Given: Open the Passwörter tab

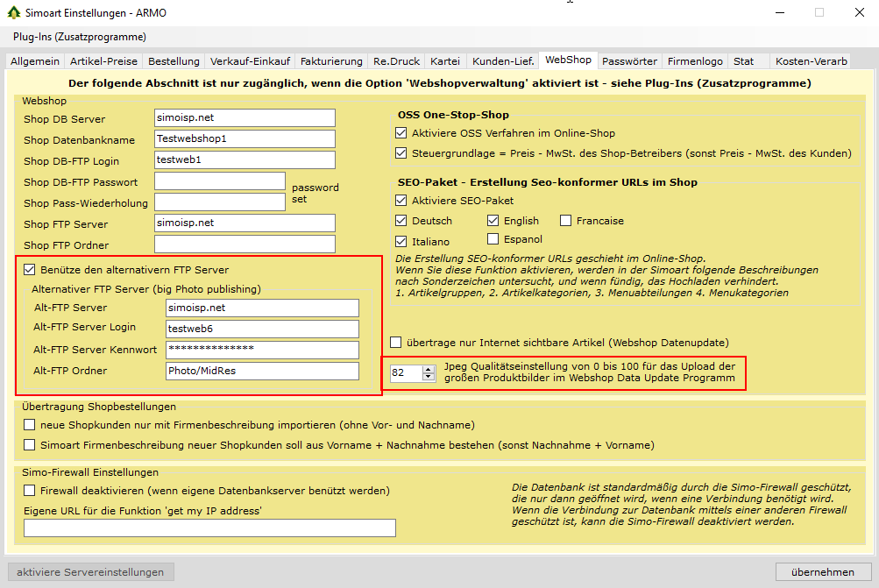Looking at the screenshot, I should click(x=629, y=61).
